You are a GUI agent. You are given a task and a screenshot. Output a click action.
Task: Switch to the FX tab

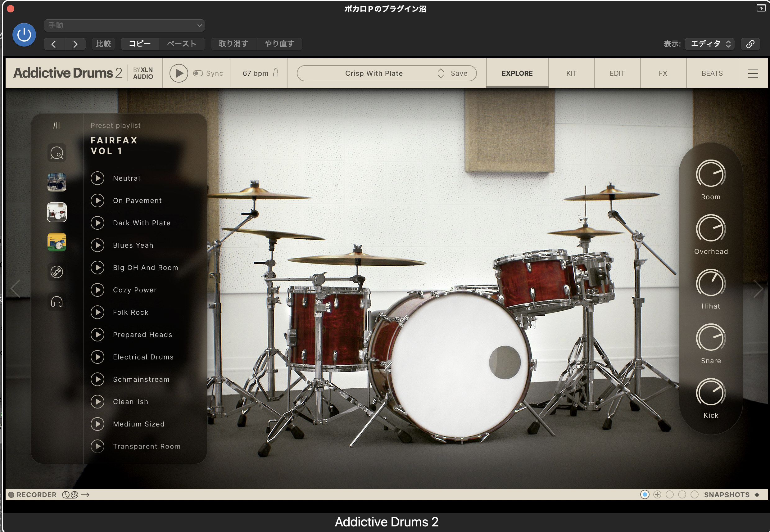click(663, 73)
